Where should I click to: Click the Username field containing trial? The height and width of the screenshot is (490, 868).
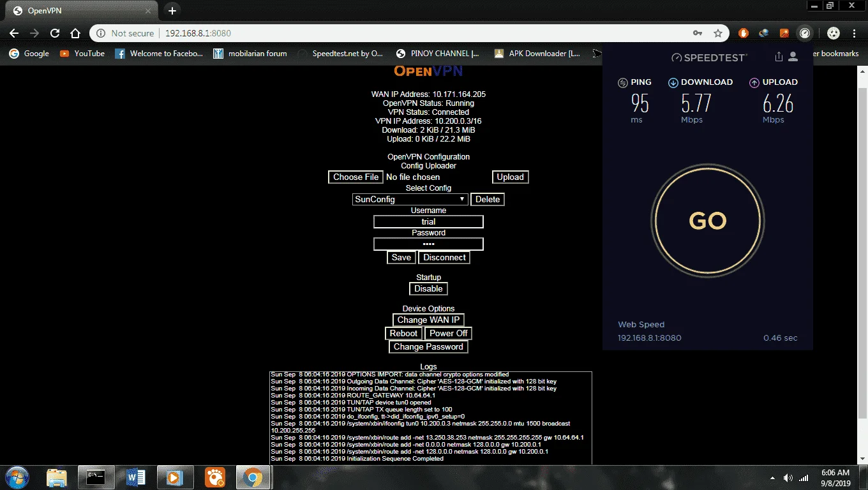428,221
